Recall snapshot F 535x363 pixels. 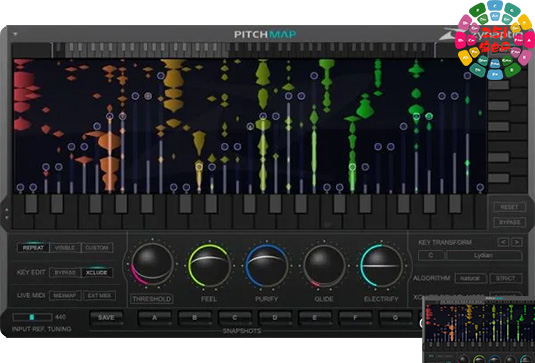tap(355, 318)
